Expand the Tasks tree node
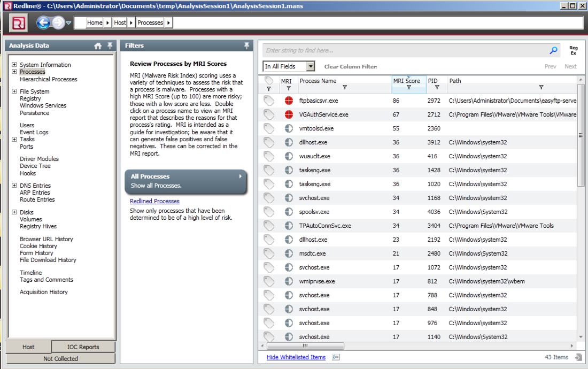This screenshot has width=588, height=369. pos(14,139)
